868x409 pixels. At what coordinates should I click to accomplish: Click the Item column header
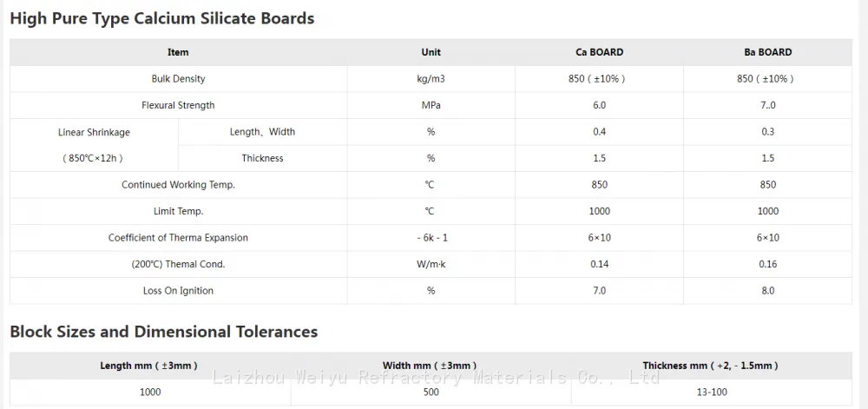178,52
